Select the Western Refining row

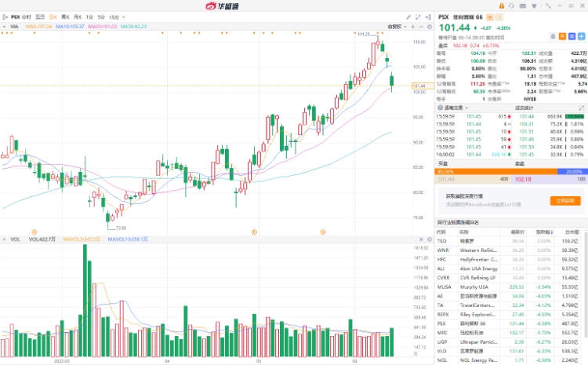[x=510, y=250]
